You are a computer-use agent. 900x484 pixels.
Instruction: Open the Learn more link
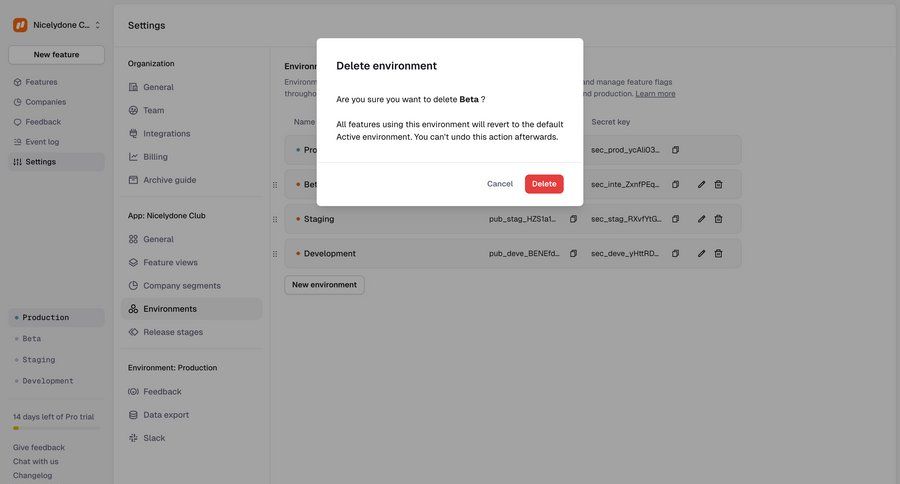click(x=655, y=94)
